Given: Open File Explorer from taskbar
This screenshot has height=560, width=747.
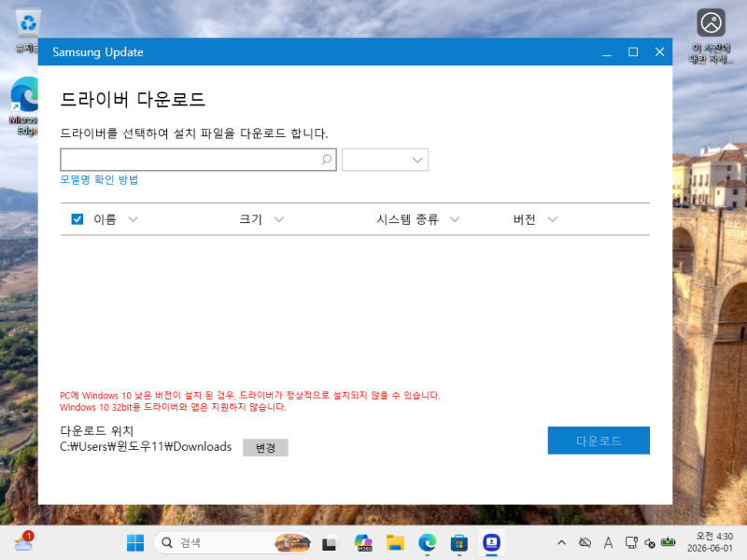Looking at the screenshot, I should (x=395, y=543).
